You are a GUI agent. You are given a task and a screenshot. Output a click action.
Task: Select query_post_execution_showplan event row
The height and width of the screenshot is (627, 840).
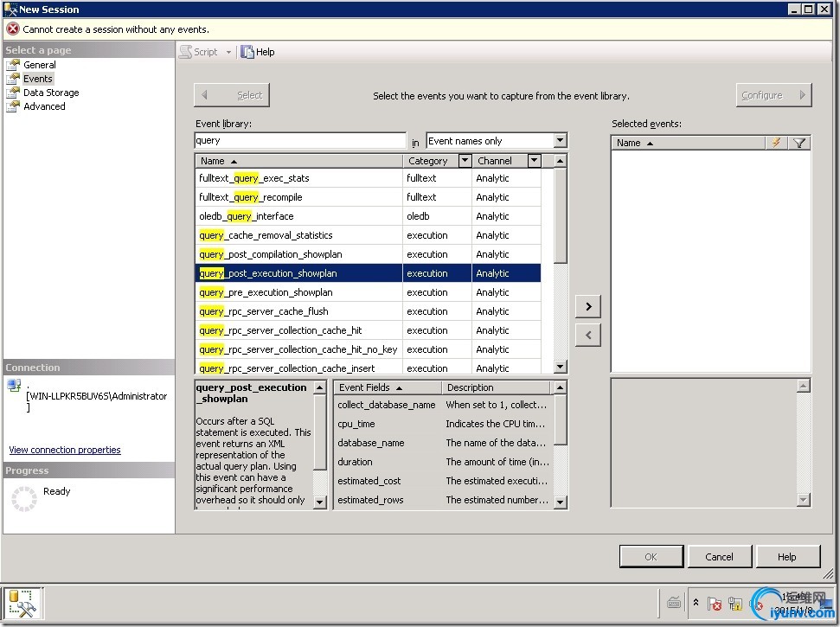tap(368, 273)
